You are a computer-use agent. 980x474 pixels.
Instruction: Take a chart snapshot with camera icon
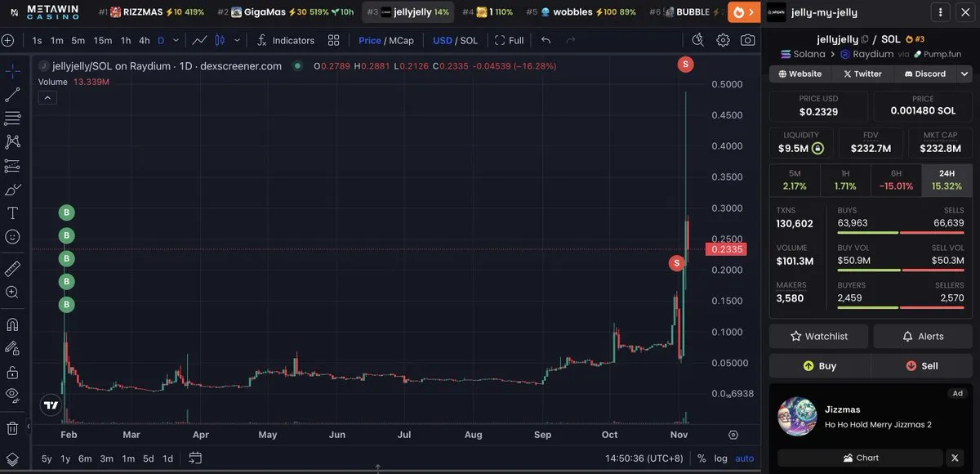(x=747, y=40)
